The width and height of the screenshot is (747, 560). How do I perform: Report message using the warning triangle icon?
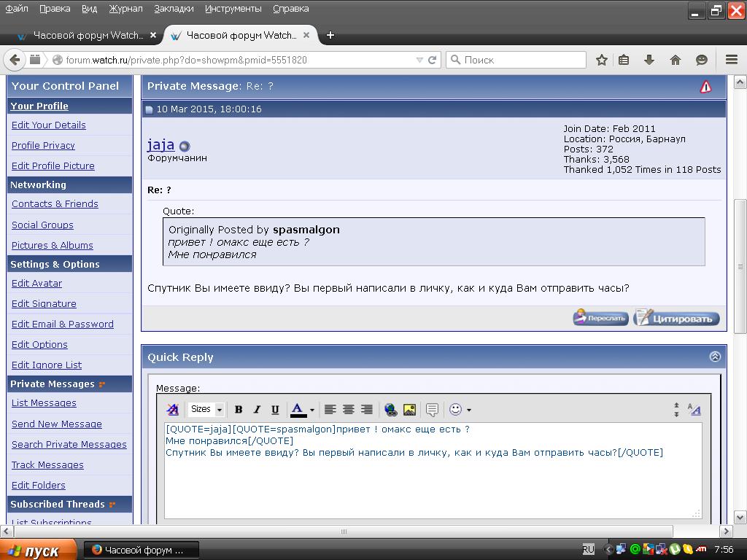pyautogui.click(x=705, y=87)
